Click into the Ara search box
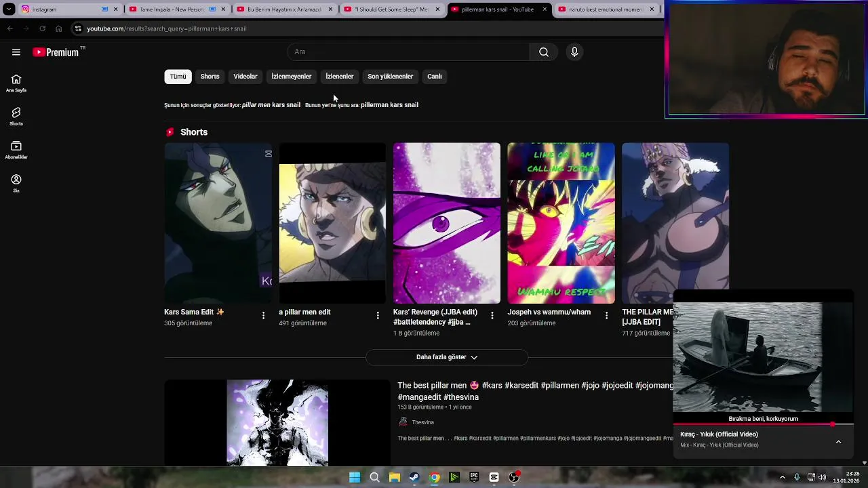The image size is (868, 488). [408, 52]
